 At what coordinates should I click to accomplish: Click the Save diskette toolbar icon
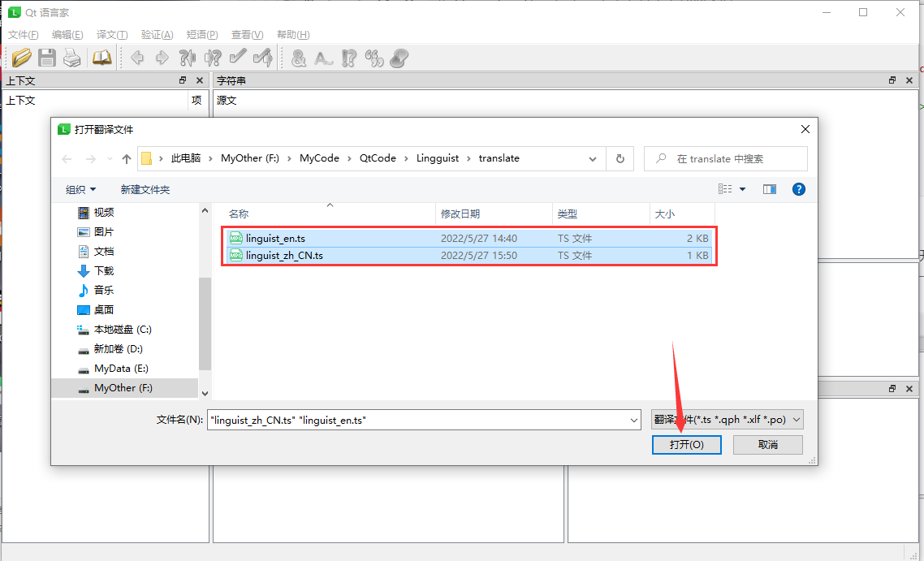click(x=47, y=57)
